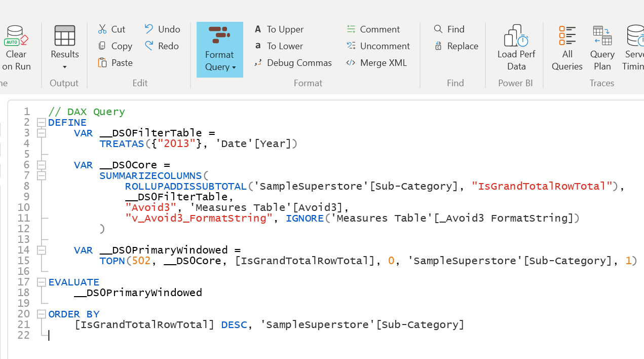Click the Redo arrow icon

pos(149,46)
